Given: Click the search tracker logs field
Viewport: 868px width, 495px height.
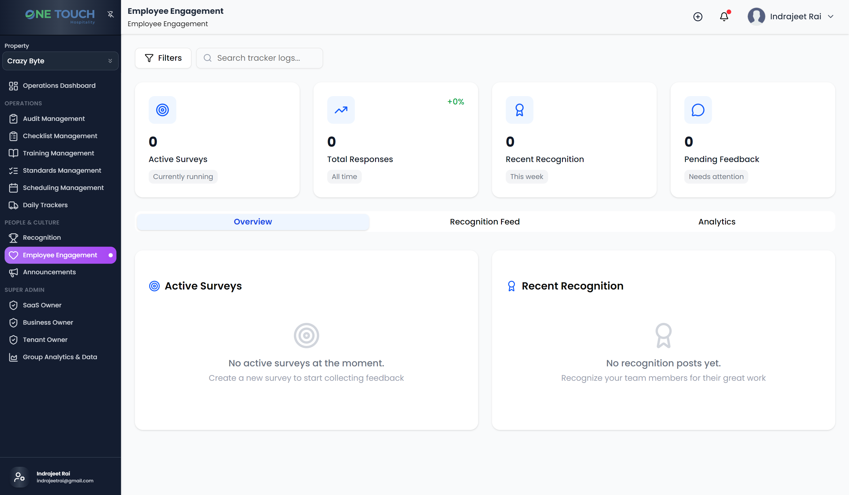Looking at the screenshot, I should 259,58.
